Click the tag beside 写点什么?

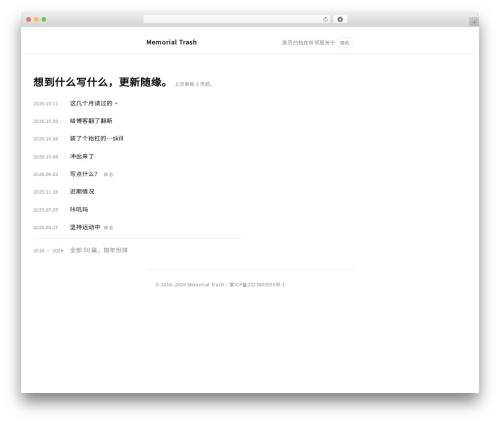coord(108,174)
